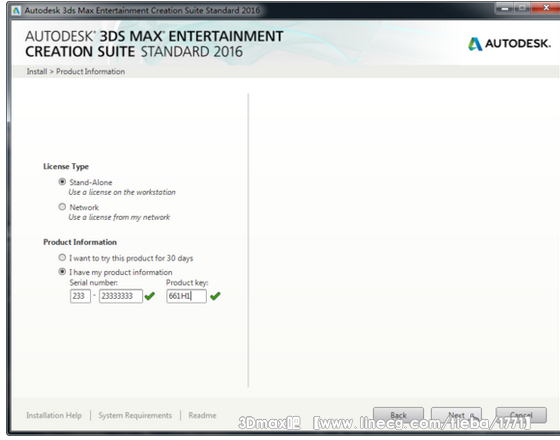
Task: Click the serial number field 23333333
Action: tap(121, 296)
